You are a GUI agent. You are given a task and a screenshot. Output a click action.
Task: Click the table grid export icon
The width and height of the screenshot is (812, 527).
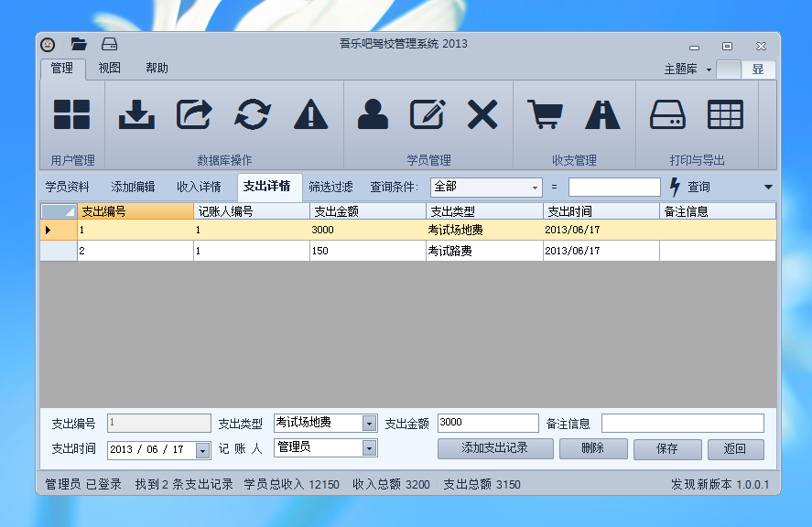pyautogui.click(x=725, y=114)
